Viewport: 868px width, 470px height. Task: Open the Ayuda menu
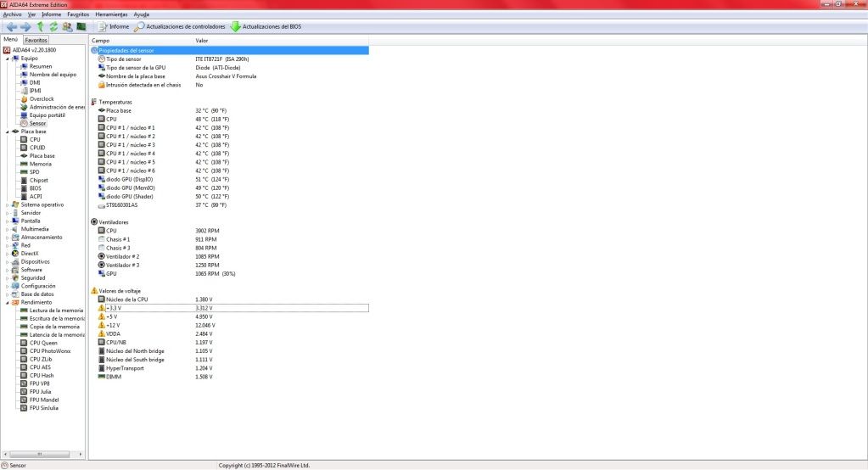pos(141,14)
